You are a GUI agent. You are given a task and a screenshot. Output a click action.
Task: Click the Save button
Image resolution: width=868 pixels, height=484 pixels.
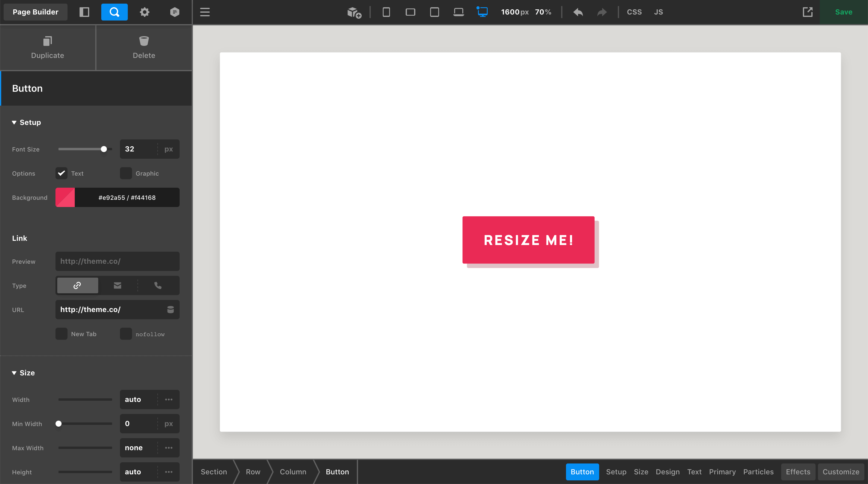tap(844, 11)
